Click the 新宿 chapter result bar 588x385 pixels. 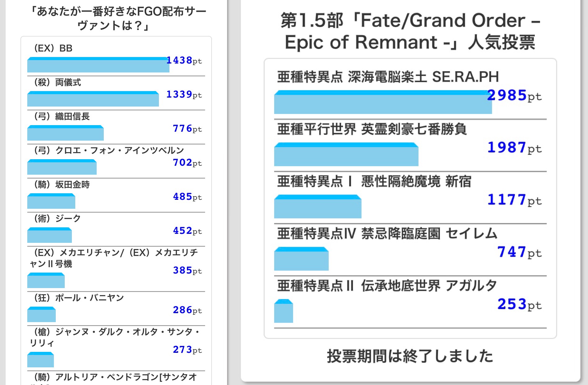[x=318, y=207]
